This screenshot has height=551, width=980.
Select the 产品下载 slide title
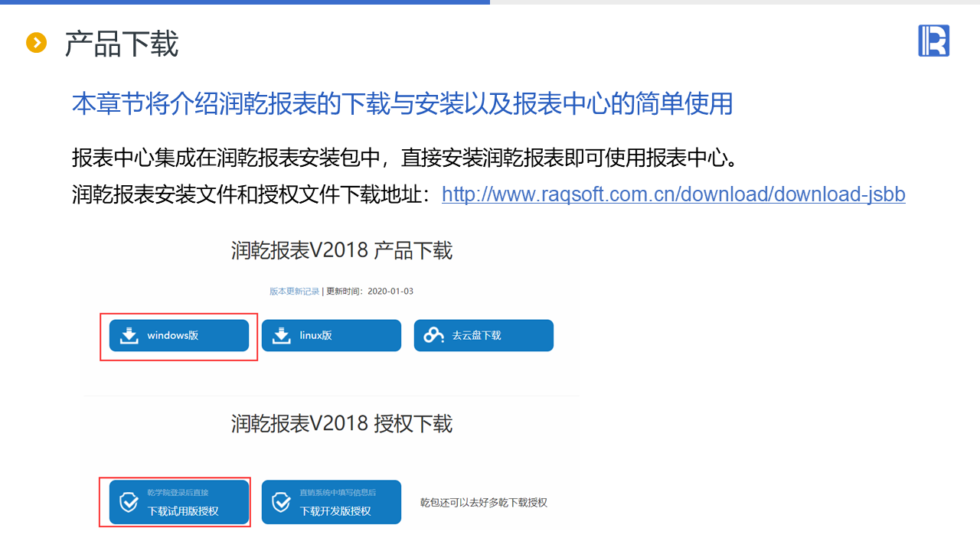pos(121,44)
